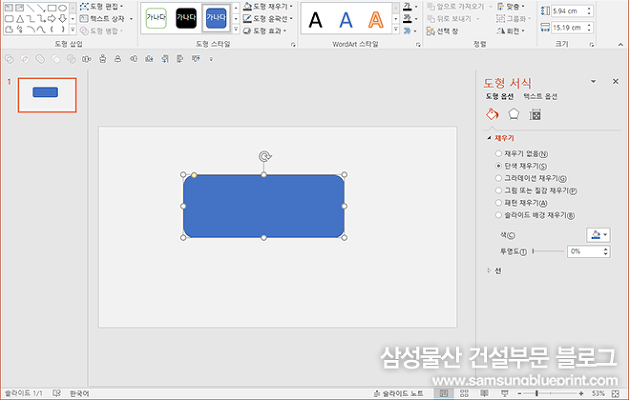The width and height of the screenshot is (630, 400).
Task: Apply the orange outlined A WordArt style
Action: [x=376, y=19]
